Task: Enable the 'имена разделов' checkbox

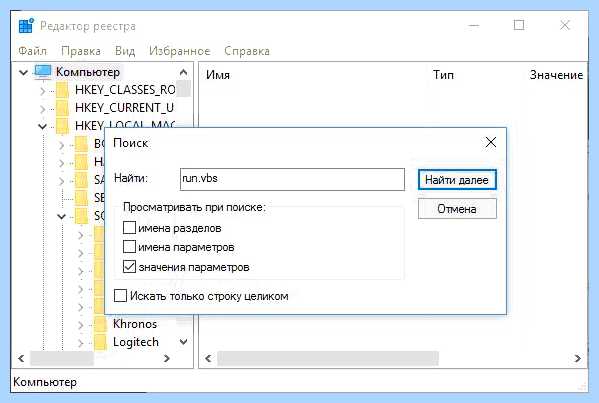Action: [x=129, y=228]
